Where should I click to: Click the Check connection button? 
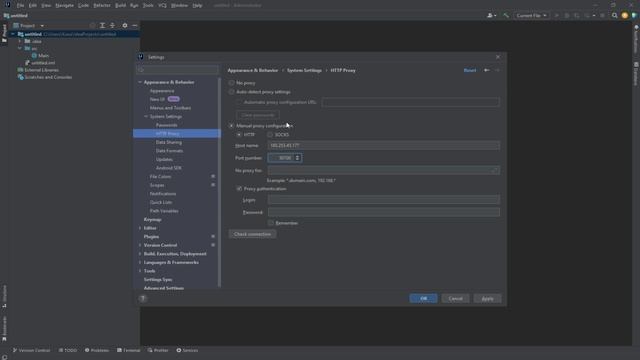coord(252,234)
